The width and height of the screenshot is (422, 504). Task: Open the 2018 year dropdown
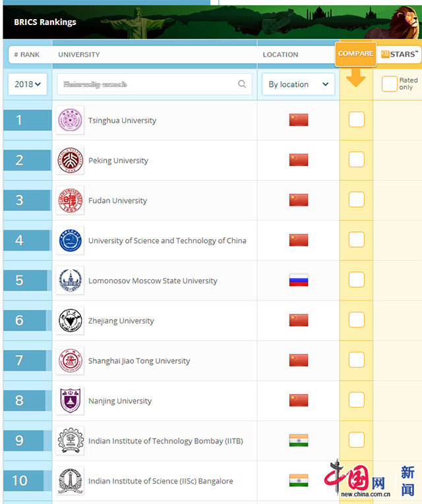coord(28,84)
